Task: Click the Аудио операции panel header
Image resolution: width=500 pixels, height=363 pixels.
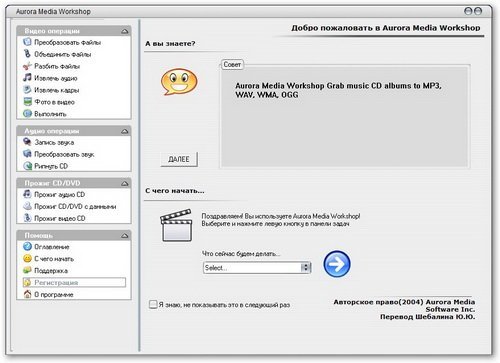Action: 74,131
